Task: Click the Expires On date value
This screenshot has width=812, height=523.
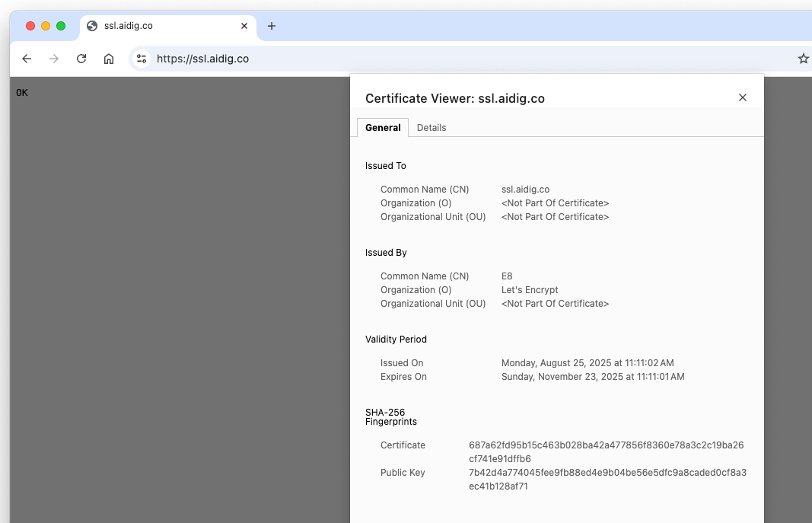Action: (593, 376)
